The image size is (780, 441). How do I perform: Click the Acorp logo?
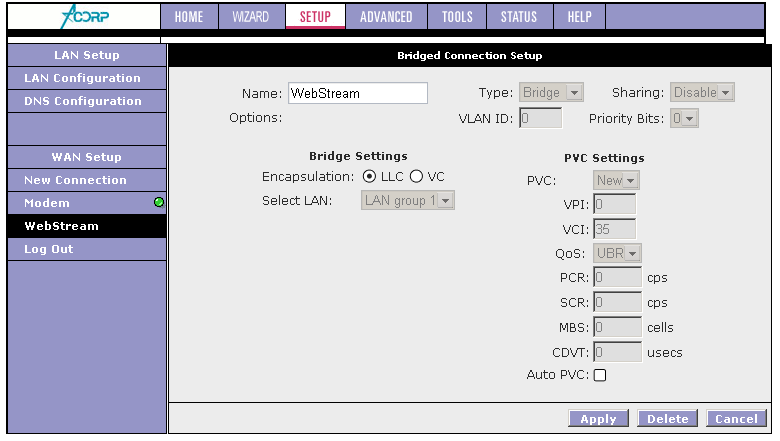83,16
